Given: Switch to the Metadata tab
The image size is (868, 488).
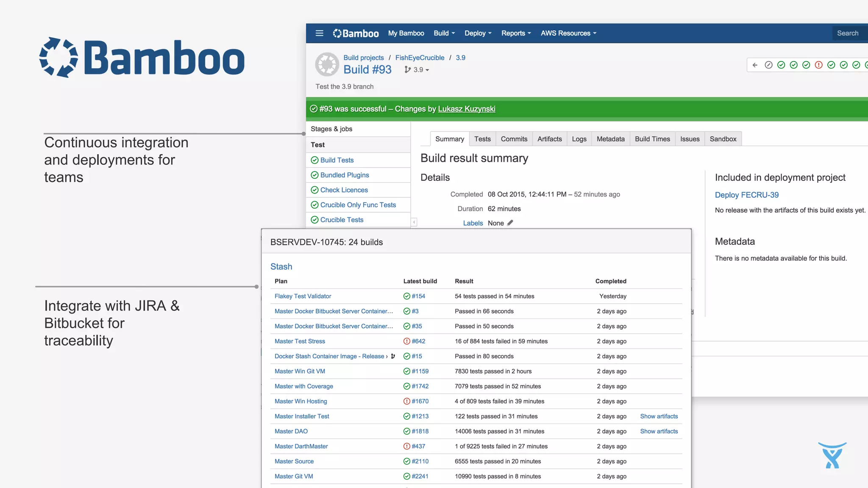Looking at the screenshot, I should [611, 139].
